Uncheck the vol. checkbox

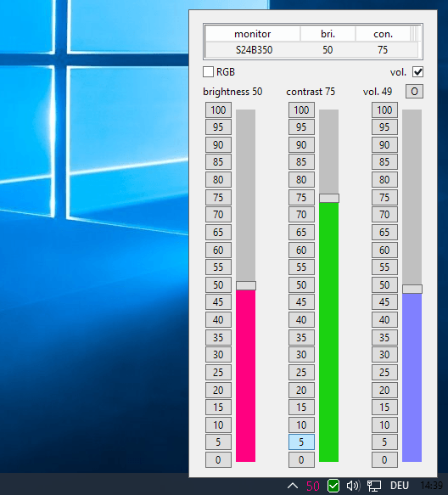point(417,72)
